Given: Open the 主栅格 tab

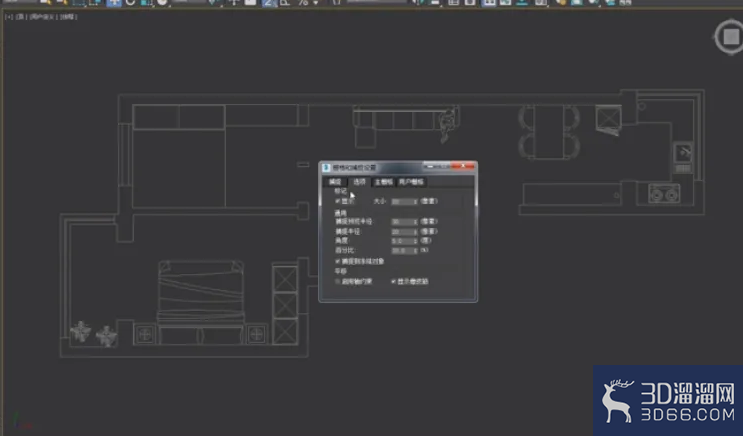Looking at the screenshot, I should tap(383, 182).
